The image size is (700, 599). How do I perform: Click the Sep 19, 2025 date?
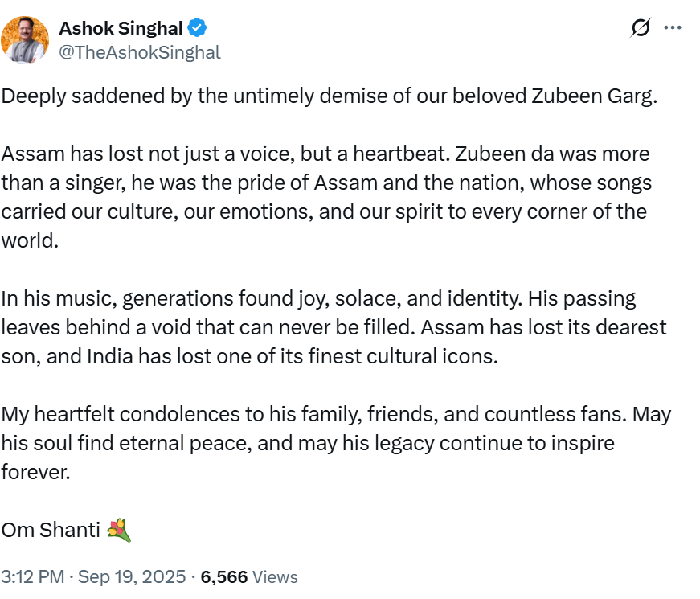click(132, 576)
